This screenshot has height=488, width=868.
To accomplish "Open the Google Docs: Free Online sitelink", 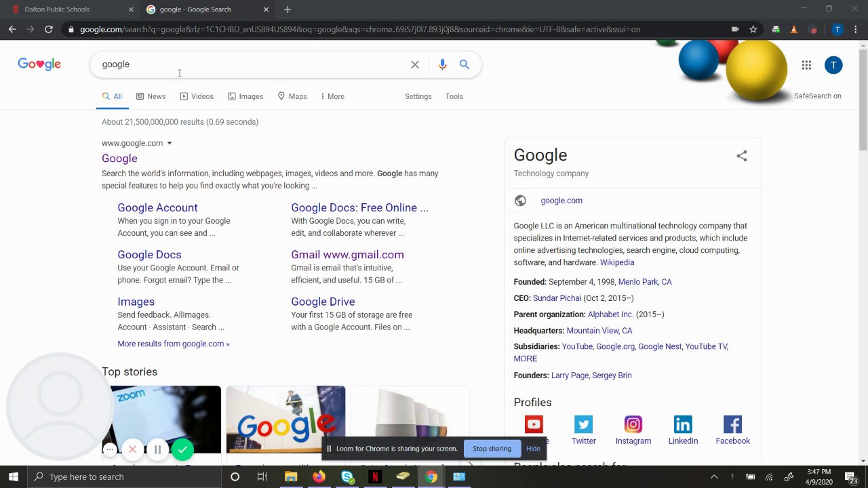I will coord(359,207).
